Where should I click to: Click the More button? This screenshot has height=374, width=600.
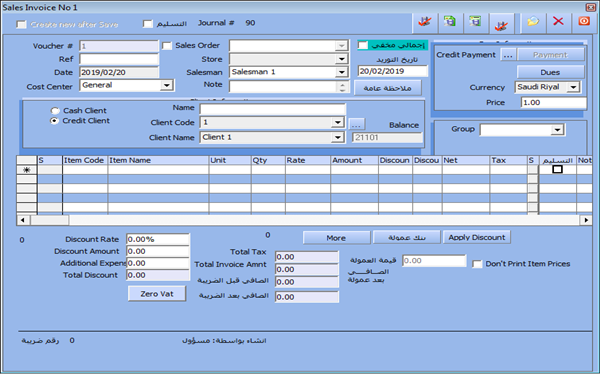click(x=336, y=238)
